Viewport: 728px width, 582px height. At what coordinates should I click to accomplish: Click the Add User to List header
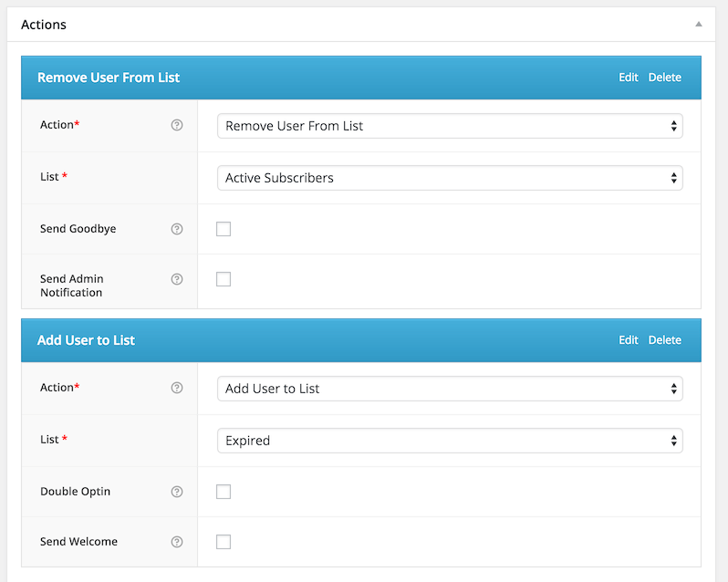click(87, 340)
